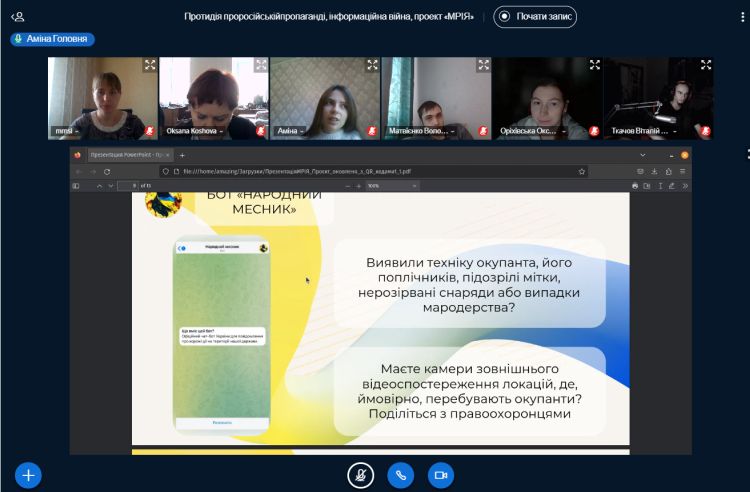Open the blue plus actions button
750x492 pixels.
click(x=28, y=475)
